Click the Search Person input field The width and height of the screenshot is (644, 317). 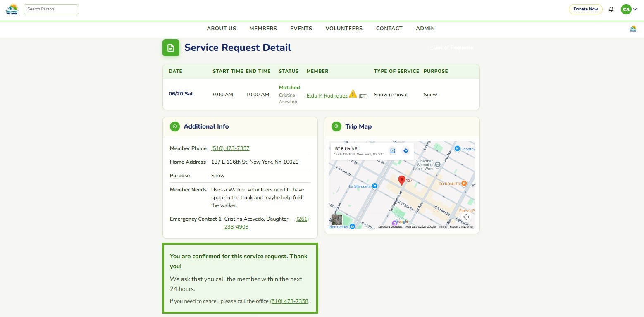51,9
